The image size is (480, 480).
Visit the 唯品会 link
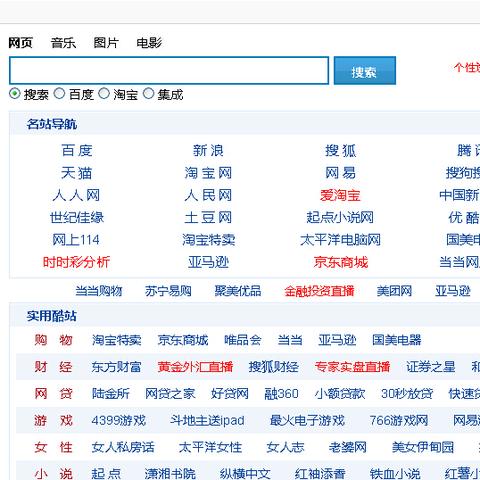pos(243,340)
